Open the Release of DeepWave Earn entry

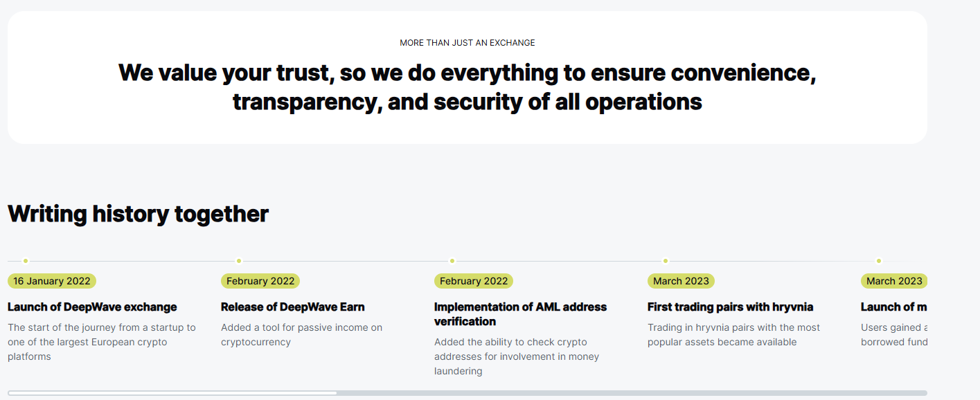coord(292,307)
